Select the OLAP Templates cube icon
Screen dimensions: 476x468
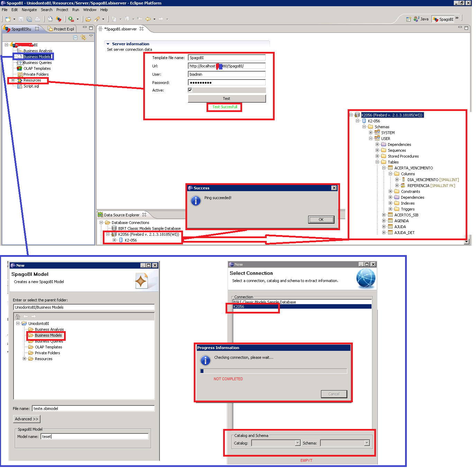click(20, 68)
